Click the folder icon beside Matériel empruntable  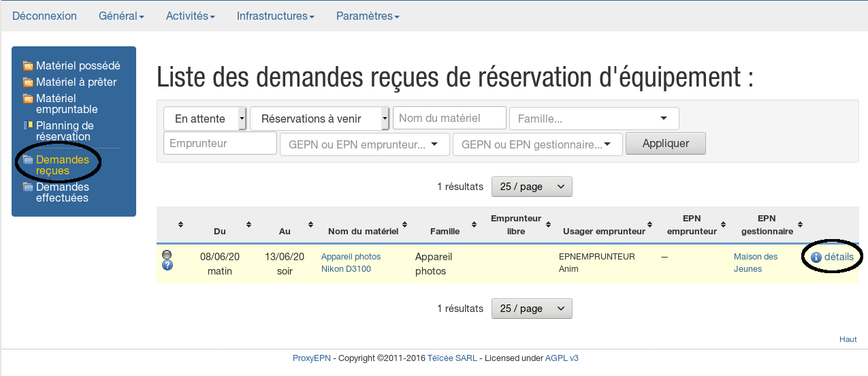click(x=28, y=99)
